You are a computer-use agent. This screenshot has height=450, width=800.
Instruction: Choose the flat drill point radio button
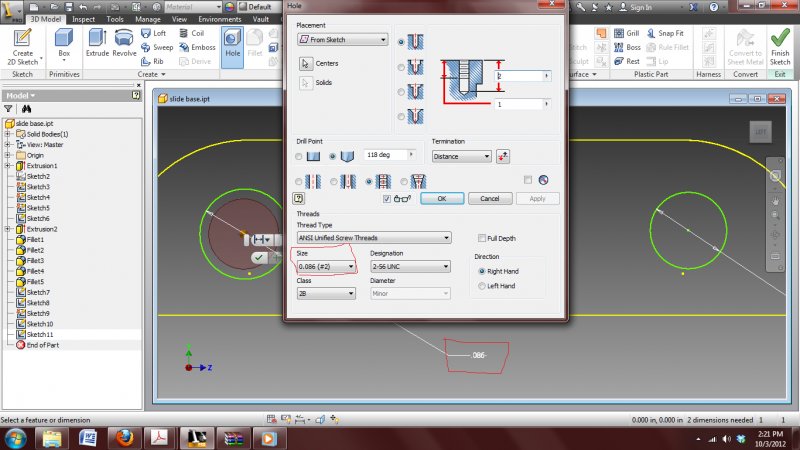[300, 157]
